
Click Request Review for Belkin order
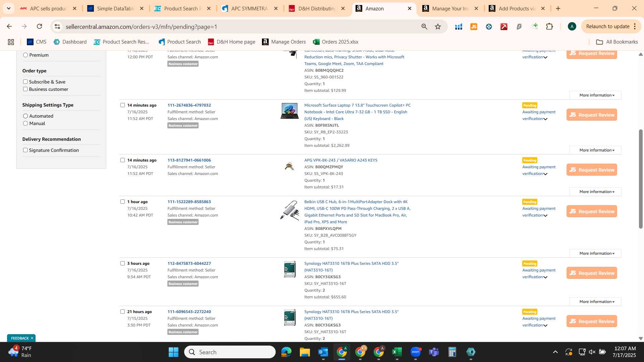click(592, 212)
